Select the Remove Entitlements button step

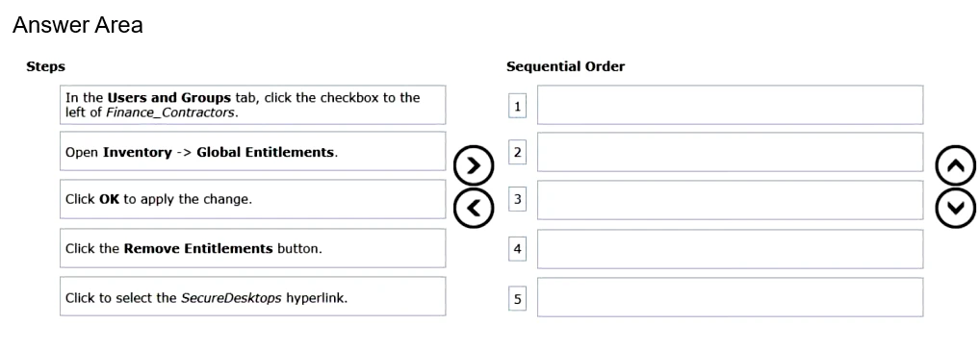(252, 248)
